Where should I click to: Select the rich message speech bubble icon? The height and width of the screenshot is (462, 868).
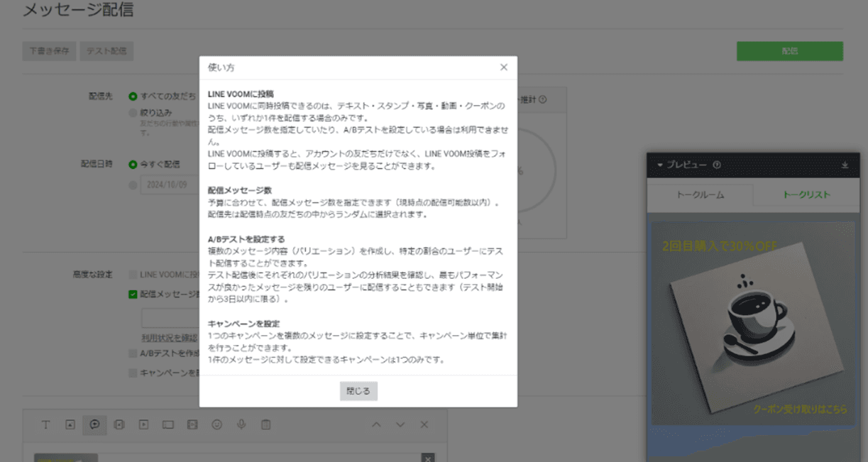[x=94, y=424]
